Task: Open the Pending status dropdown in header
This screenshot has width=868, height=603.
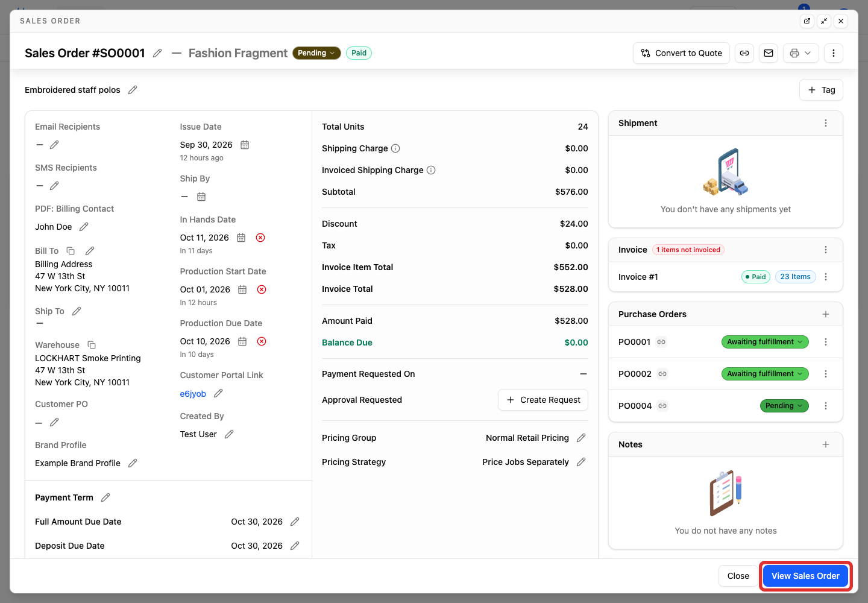Action: [316, 53]
